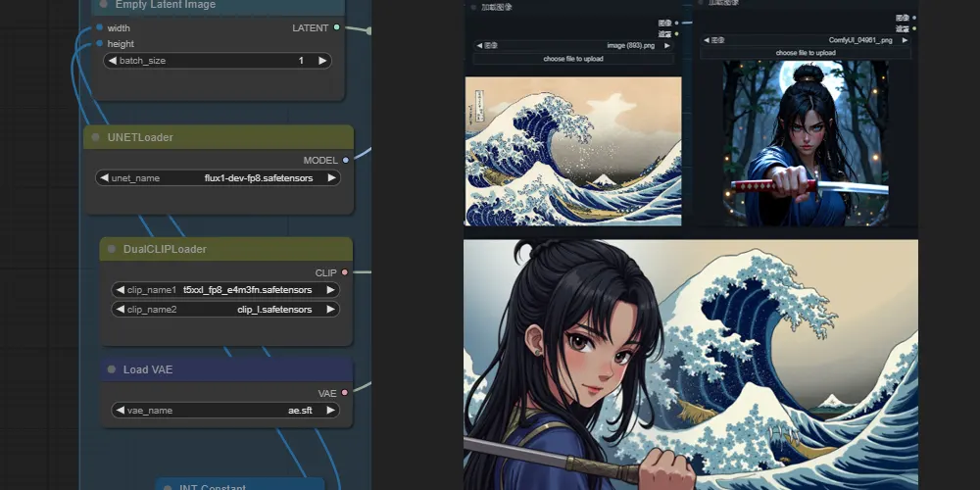The height and width of the screenshot is (490, 980).
Task: Toggle the Load VAE node collapse dot
Action: pos(112,369)
